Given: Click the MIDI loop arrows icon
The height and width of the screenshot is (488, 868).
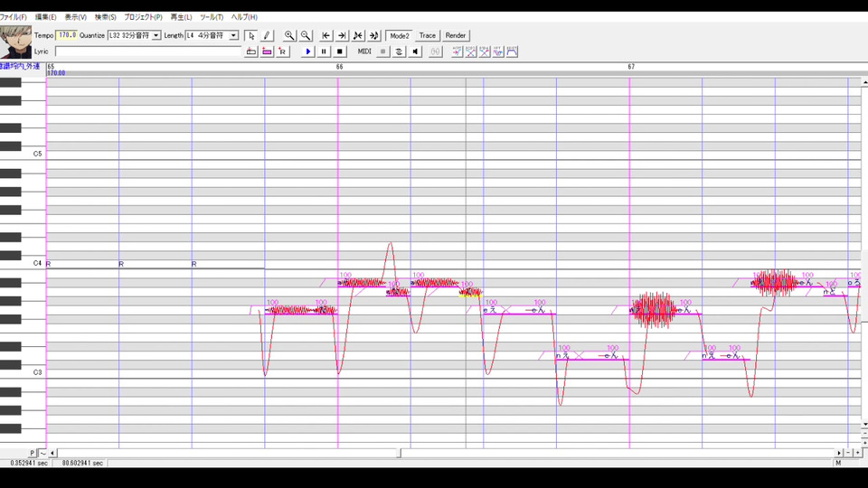Looking at the screenshot, I should point(399,52).
